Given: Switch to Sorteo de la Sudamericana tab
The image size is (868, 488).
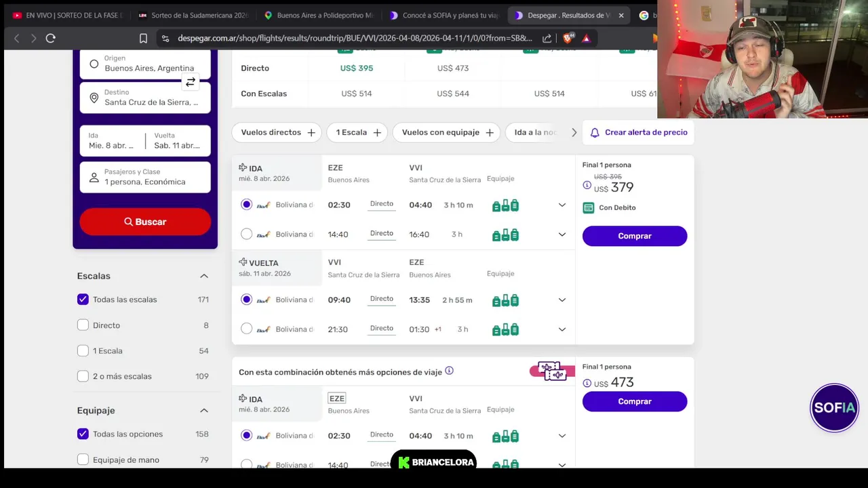Looking at the screenshot, I should 193,15.
